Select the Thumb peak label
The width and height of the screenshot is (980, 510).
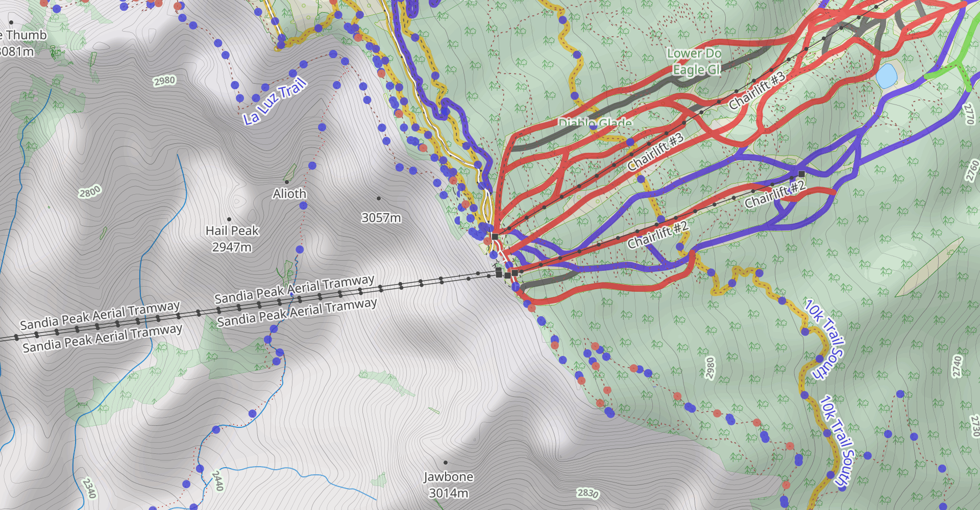coord(23,35)
